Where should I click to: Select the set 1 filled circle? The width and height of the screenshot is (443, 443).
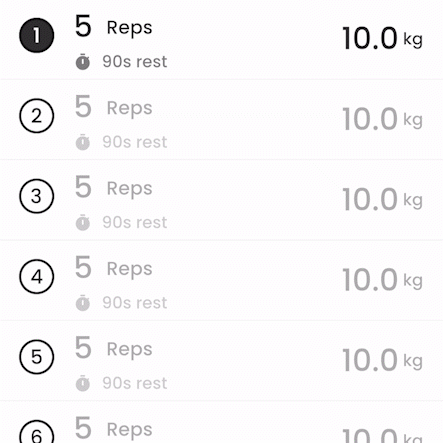(37, 35)
